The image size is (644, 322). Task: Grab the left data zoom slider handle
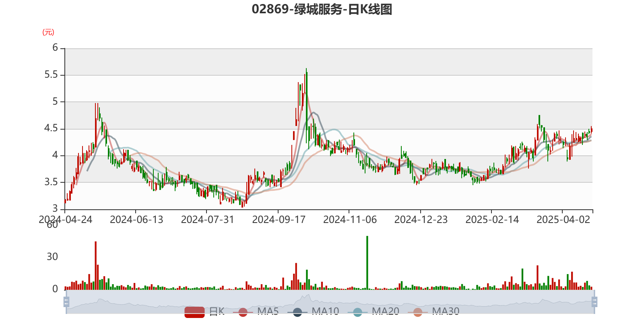click(66, 302)
